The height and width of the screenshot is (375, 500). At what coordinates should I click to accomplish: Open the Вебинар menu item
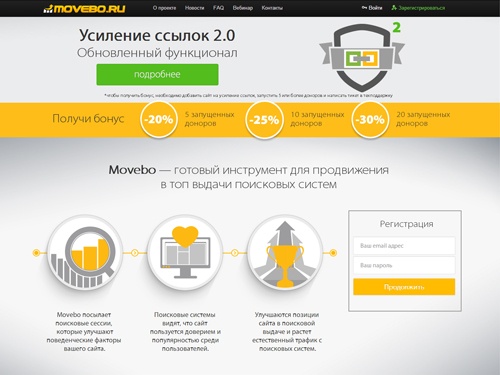tap(243, 8)
